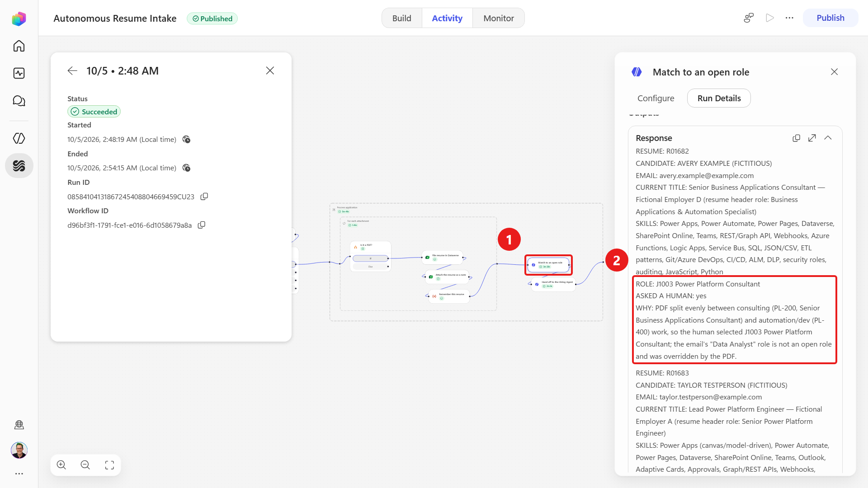Open the user profile avatar
Screen dimensions: 868x488
pyautogui.click(x=19, y=450)
